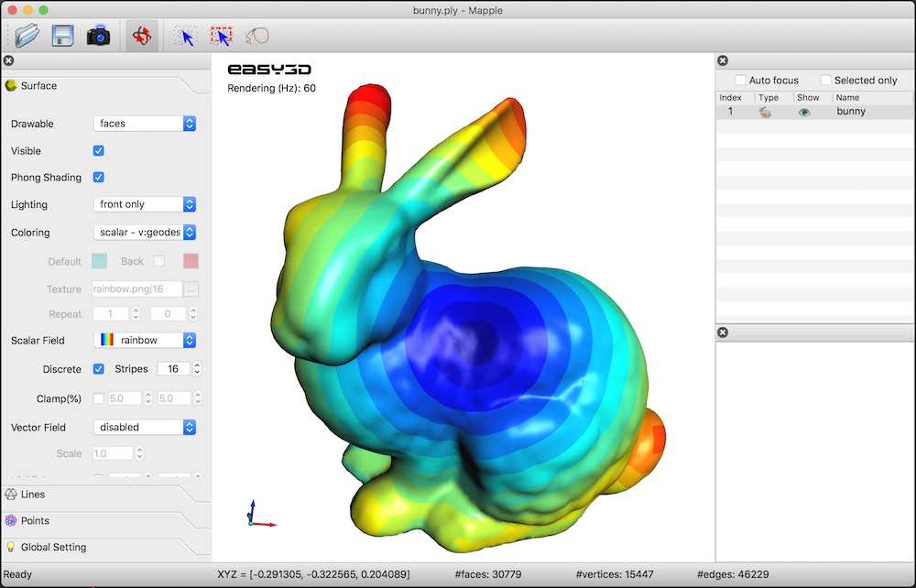The width and height of the screenshot is (916, 588).
Task: Click the second Clamp value stepper
Action: (198, 398)
